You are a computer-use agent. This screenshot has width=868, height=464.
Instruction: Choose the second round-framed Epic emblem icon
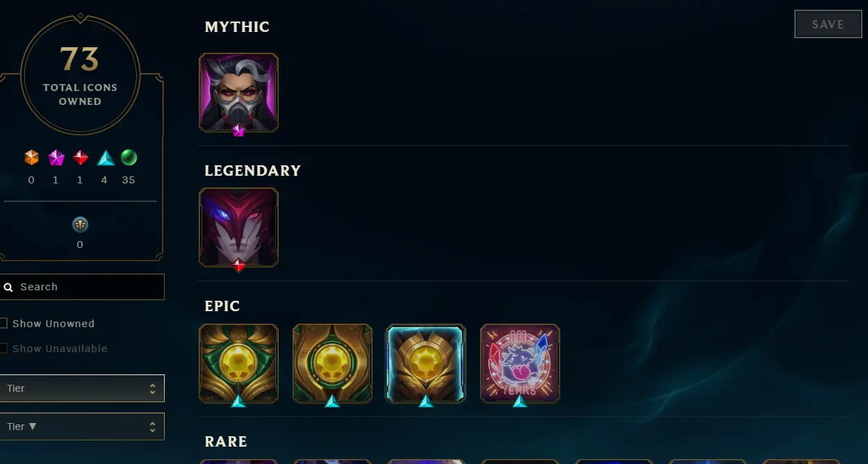point(332,363)
